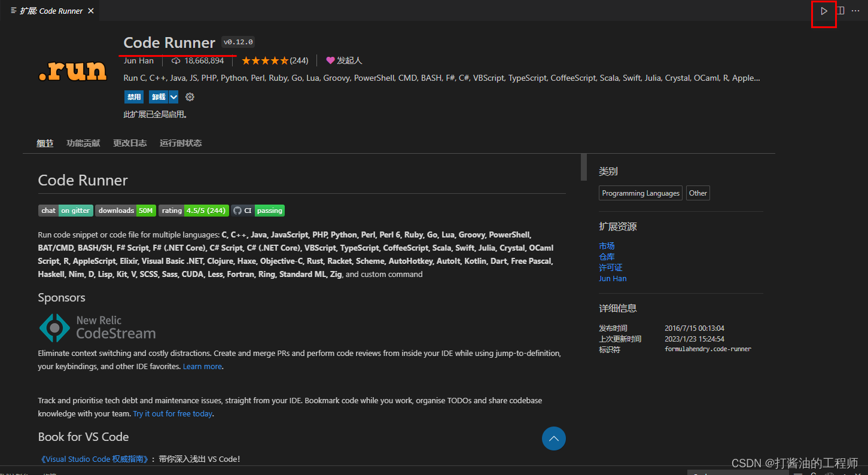Click the details page vertical scrollbar thumb
Image resolution: width=868 pixels, height=475 pixels.
[x=584, y=167]
